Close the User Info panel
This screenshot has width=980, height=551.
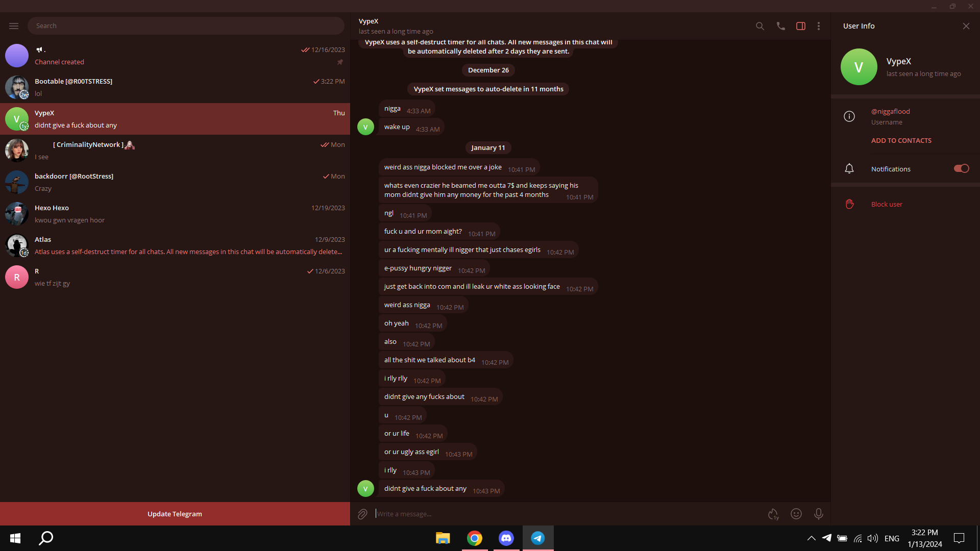click(966, 26)
